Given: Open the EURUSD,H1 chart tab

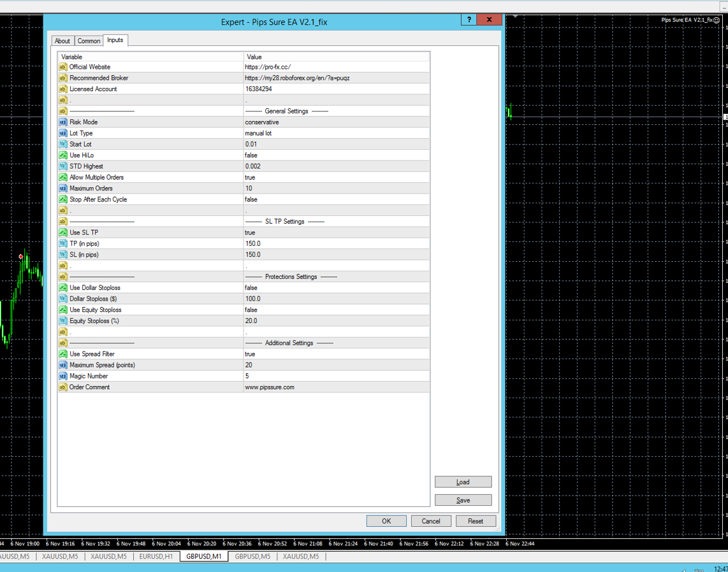Looking at the screenshot, I should click(x=156, y=557).
